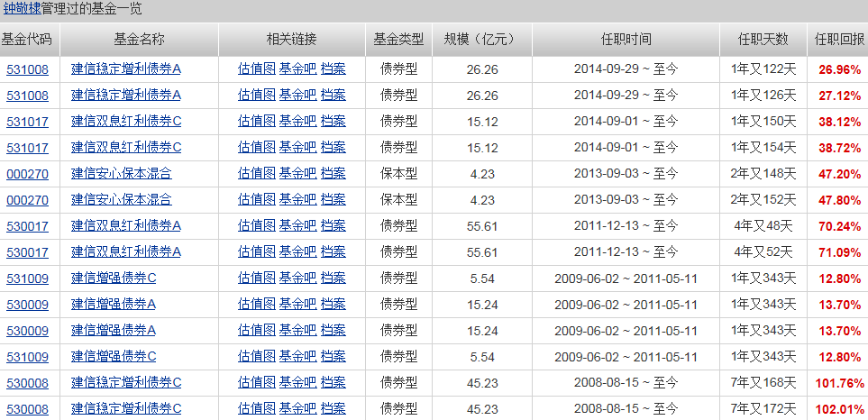
Task: Open 基金吧 link in the 47.80% row
Action: point(297,200)
